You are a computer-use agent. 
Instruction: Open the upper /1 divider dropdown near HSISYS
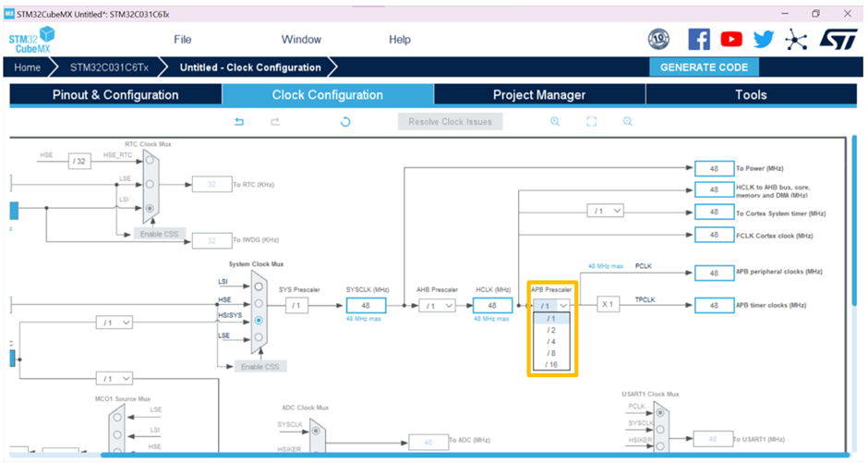pyautogui.click(x=114, y=323)
